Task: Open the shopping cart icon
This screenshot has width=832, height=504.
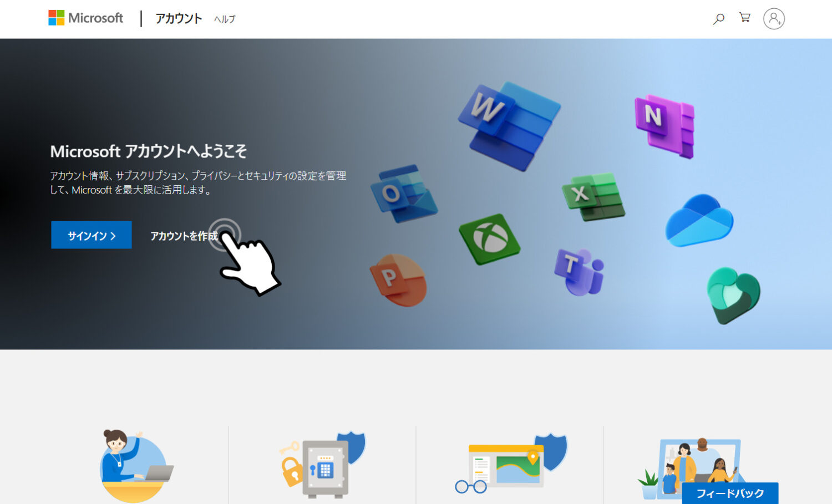Action: (x=745, y=18)
